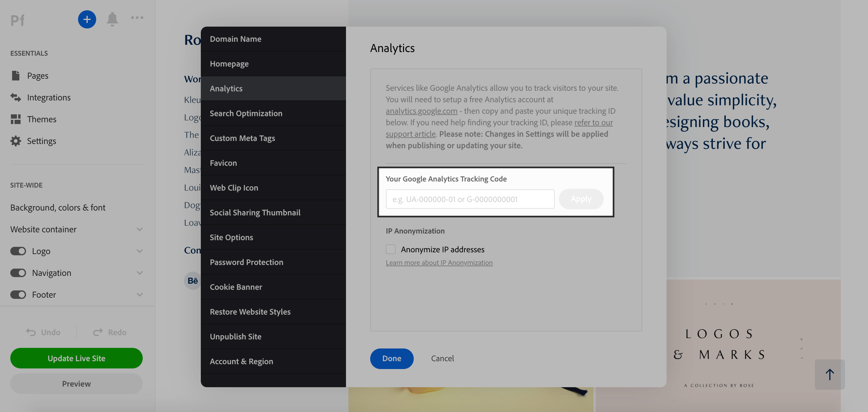Image resolution: width=868 pixels, height=412 pixels.
Task: Open Password Protection settings
Action: (247, 262)
